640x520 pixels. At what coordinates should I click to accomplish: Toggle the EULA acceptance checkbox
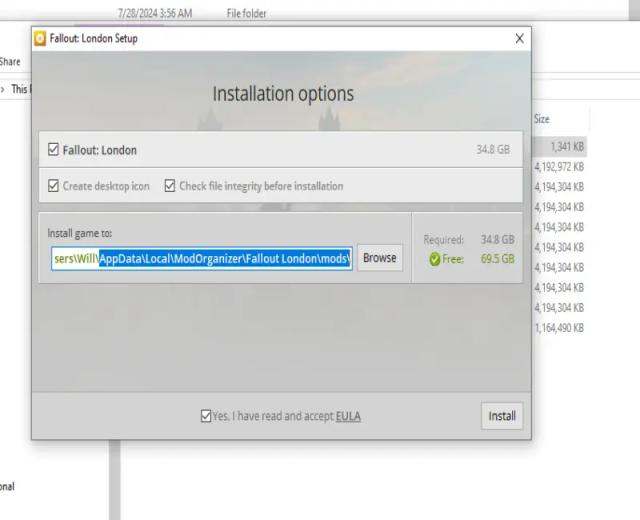pos(206,416)
